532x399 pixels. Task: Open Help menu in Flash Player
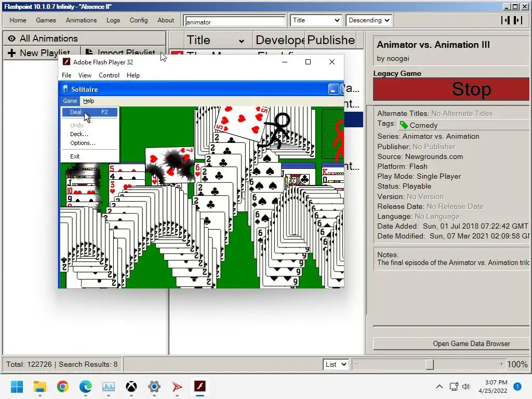[x=133, y=75]
